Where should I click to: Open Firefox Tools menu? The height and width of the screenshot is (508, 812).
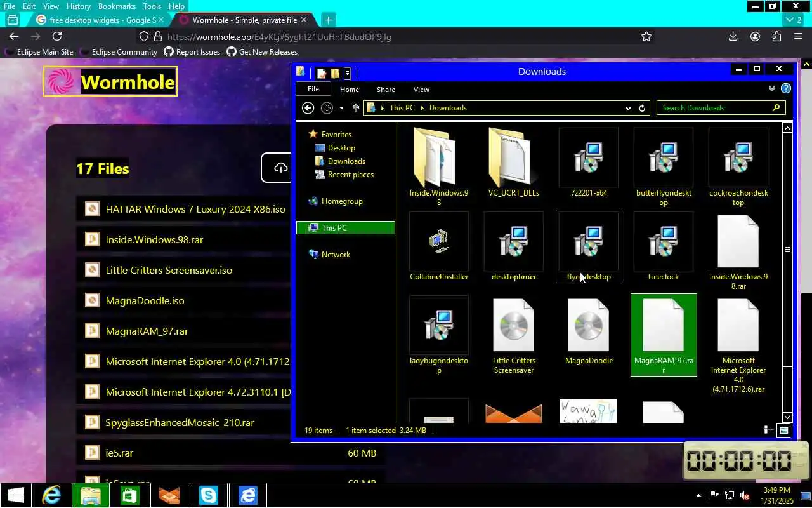pos(152,6)
